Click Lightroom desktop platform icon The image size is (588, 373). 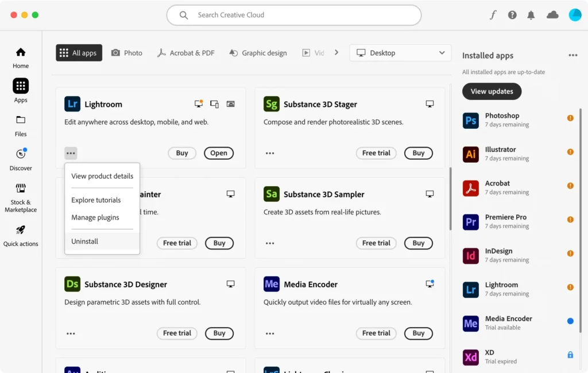pos(199,103)
